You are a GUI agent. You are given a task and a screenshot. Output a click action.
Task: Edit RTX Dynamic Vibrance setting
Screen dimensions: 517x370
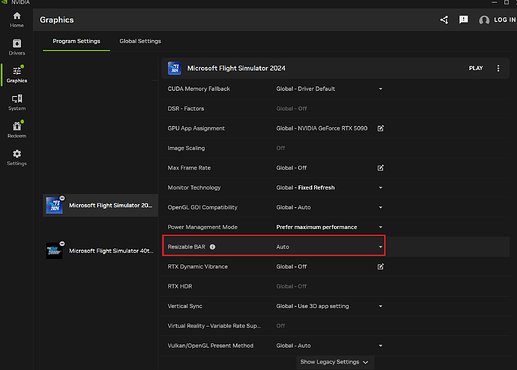(380, 267)
